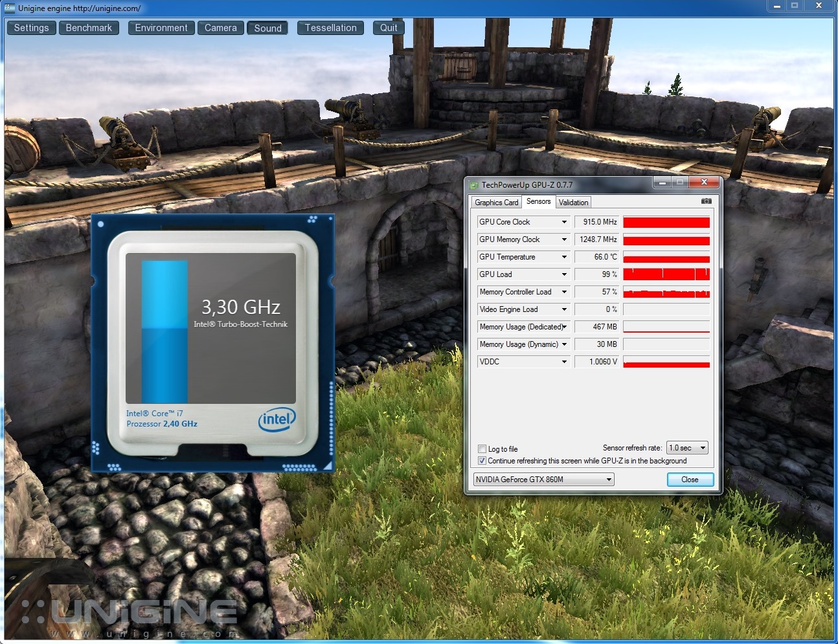Click the 66.0 °C temperature value
Screen dimensions: 838x644
pyautogui.click(x=596, y=257)
